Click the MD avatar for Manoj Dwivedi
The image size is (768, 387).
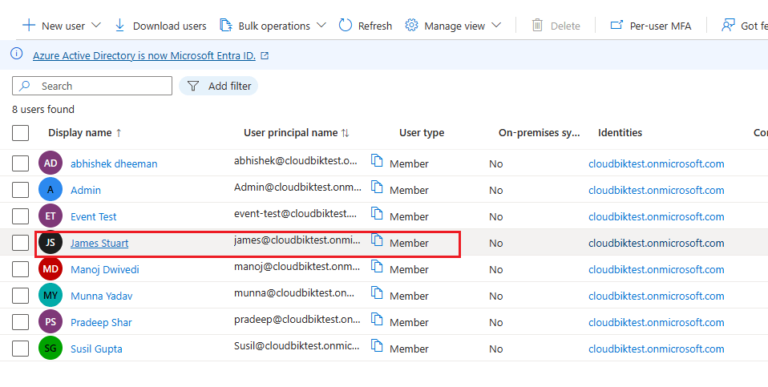click(50, 269)
